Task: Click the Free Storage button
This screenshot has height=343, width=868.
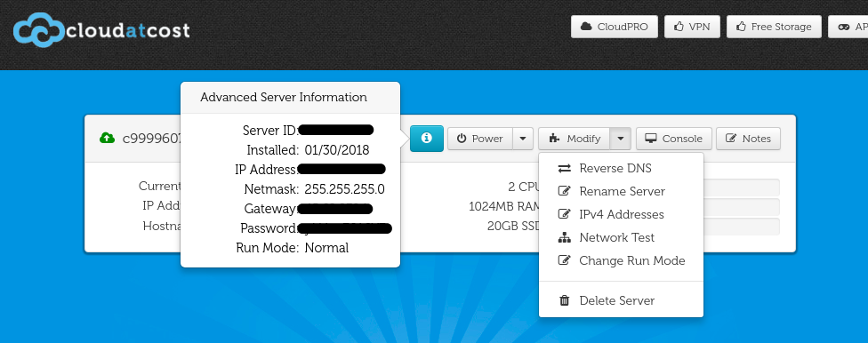Action: pyautogui.click(x=774, y=27)
